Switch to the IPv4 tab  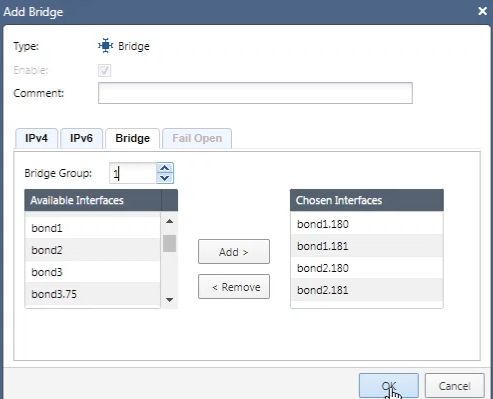[x=37, y=138]
